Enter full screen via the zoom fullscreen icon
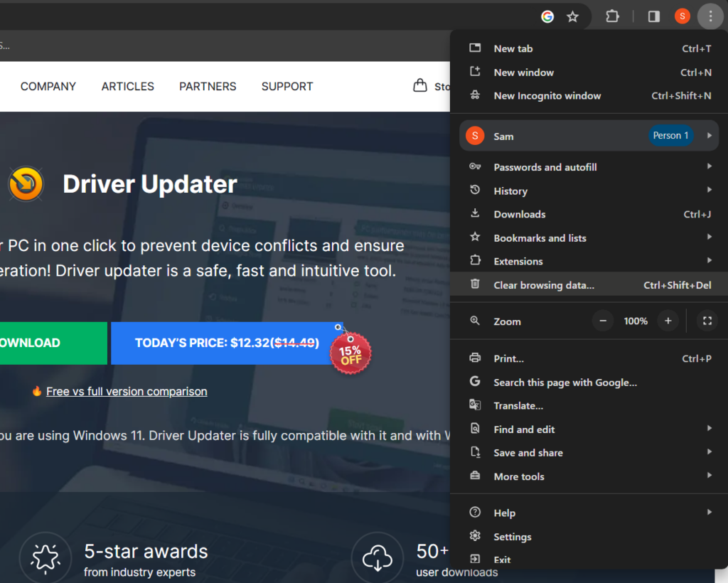 707,321
